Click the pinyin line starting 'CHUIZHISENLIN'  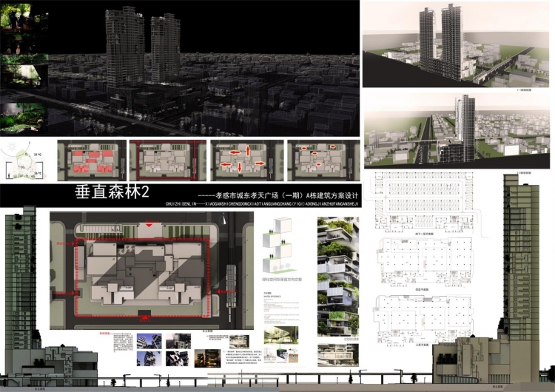[262, 204]
